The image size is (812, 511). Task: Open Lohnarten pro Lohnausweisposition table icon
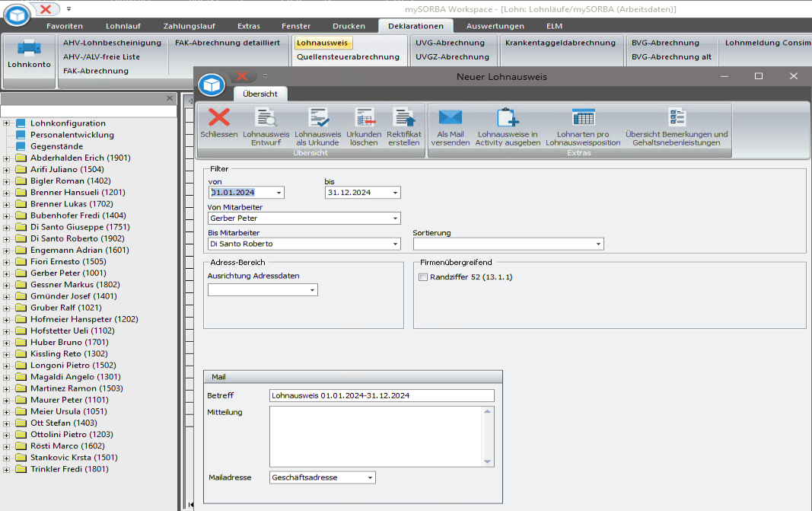click(x=583, y=117)
